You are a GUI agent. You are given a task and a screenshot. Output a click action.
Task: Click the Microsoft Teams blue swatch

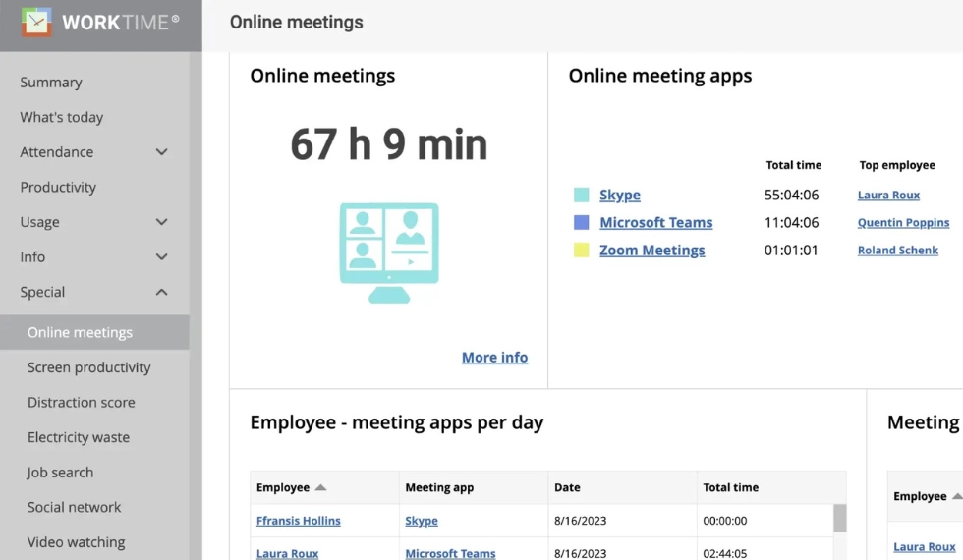point(581,222)
